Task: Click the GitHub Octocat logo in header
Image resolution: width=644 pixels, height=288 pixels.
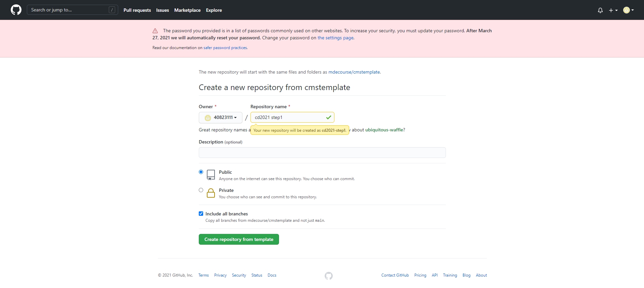Action: (x=16, y=10)
